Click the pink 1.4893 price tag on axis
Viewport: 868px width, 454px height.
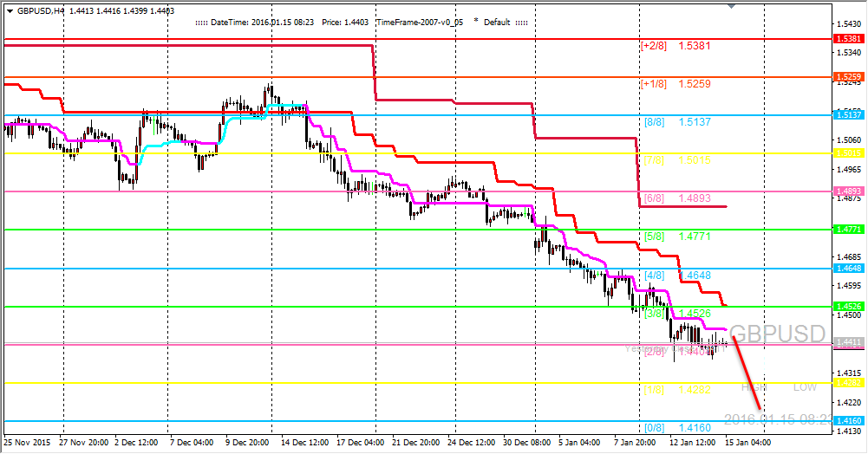click(x=849, y=191)
